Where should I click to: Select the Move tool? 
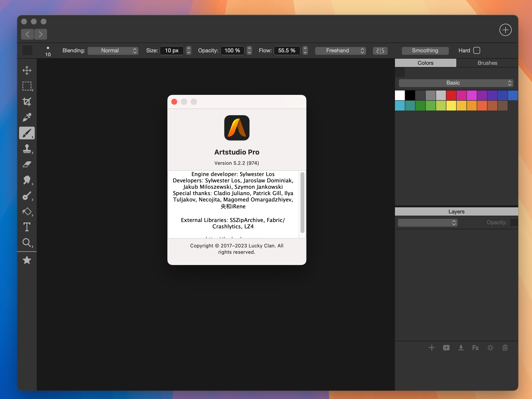(27, 70)
